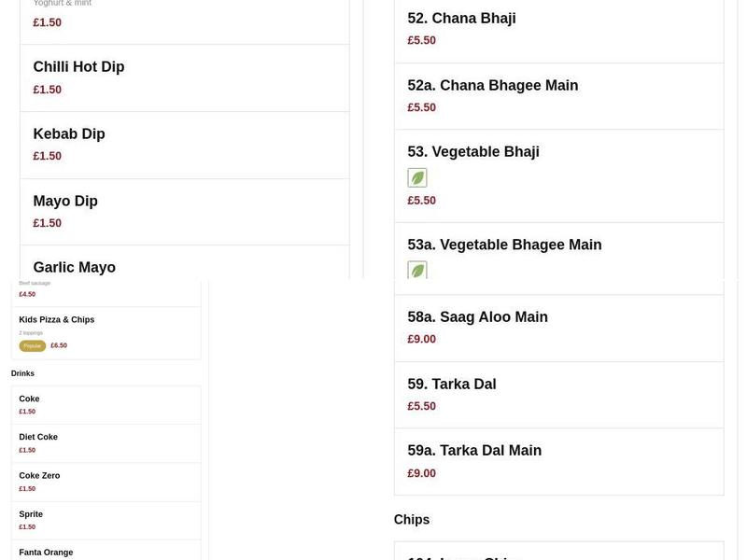Select Diet Coke
The height and width of the screenshot is (560, 747).
click(x=37, y=436)
